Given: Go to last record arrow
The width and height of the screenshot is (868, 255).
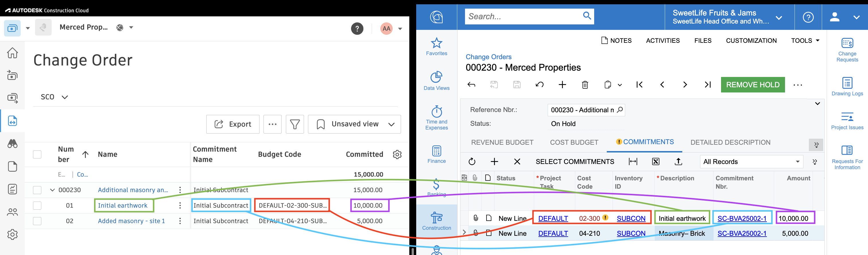Looking at the screenshot, I should click(708, 85).
